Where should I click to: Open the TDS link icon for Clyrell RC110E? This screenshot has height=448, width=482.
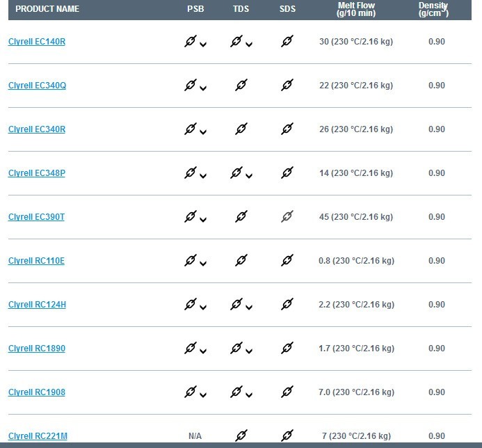(241, 260)
